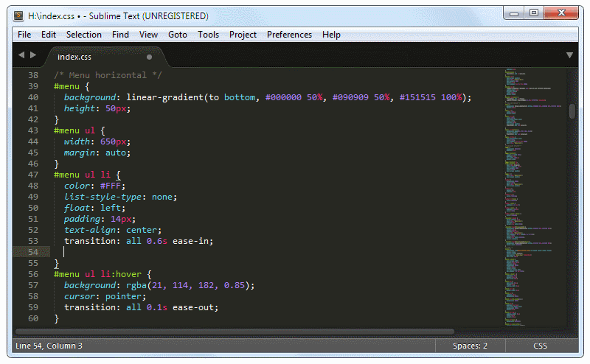Open the Edit menu
The height and width of the screenshot is (364, 590).
pos(49,35)
